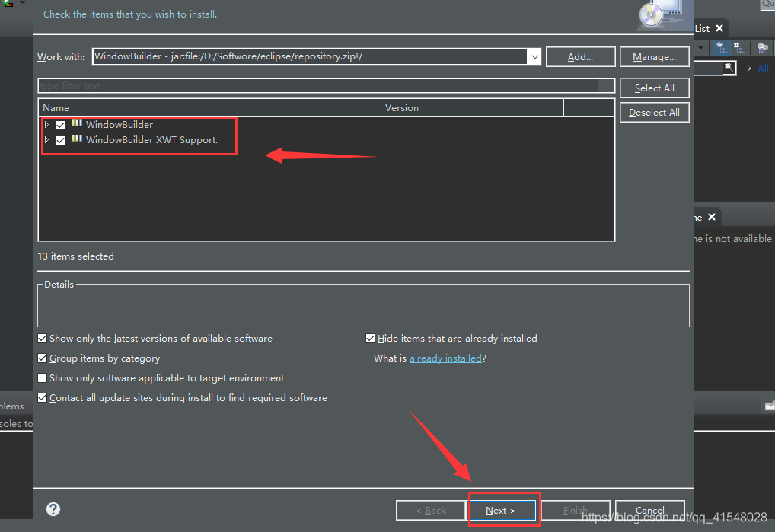
Task: Select the WindowBuilder row label
Action: pos(120,125)
